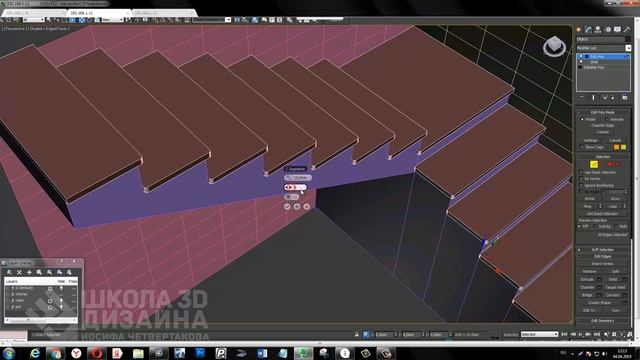Collapse the Selection rollout
The width and height of the screenshot is (640, 360).
tap(602, 157)
